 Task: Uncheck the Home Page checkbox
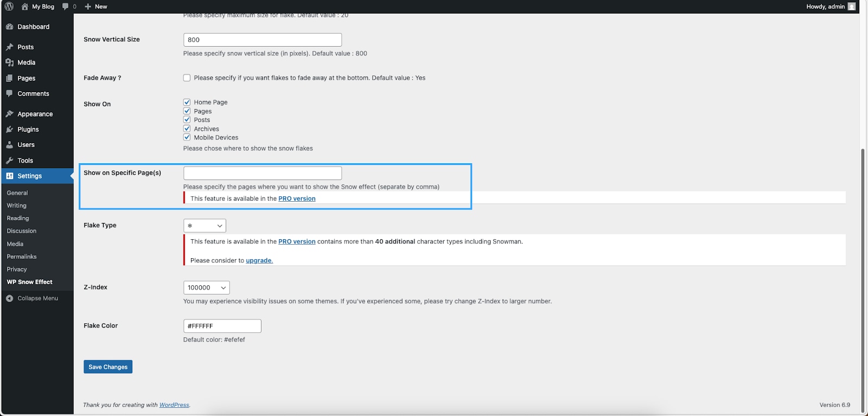pyautogui.click(x=187, y=103)
